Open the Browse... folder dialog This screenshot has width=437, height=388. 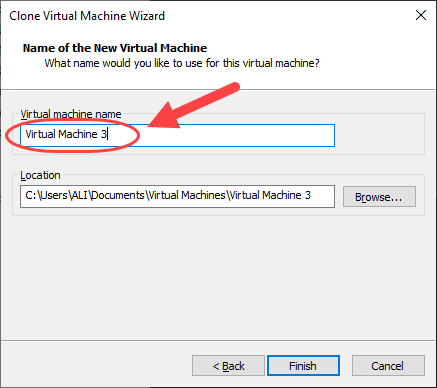point(379,197)
